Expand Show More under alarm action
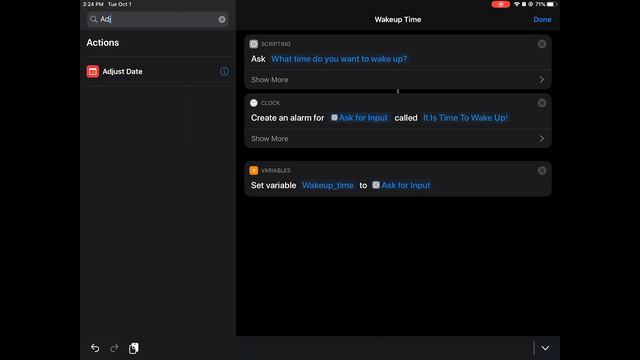This screenshot has height=360, width=640. (x=398, y=139)
